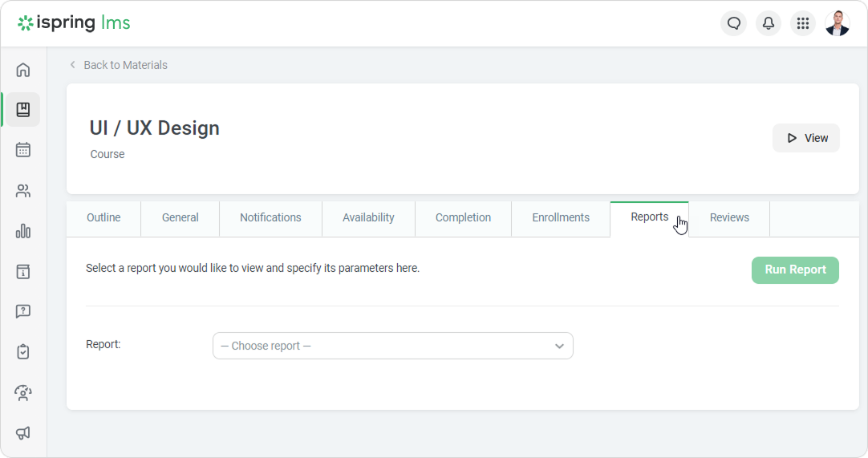This screenshot has height=458, width=868.
Task: Click the iSpring LMS logo
Action: 74,23
